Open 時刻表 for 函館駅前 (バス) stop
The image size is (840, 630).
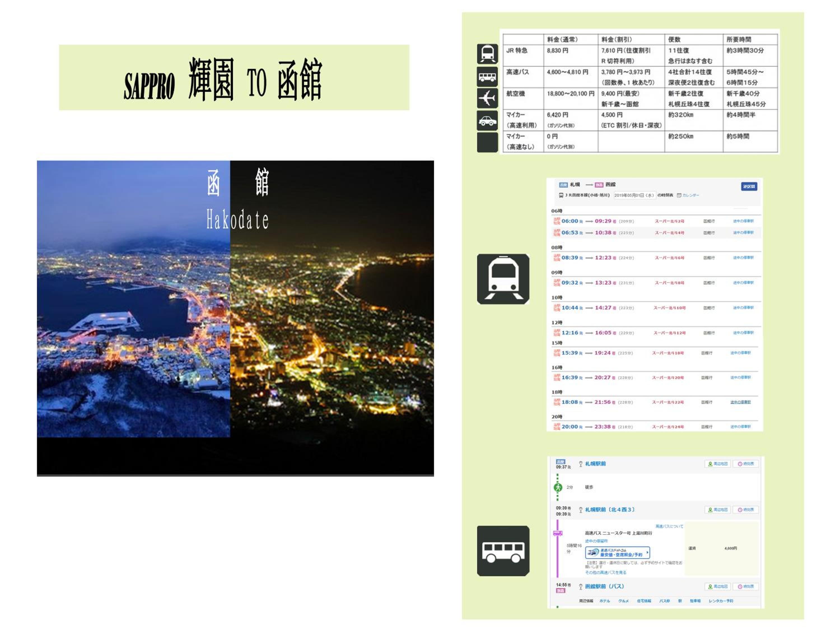(x=745, y=586)
